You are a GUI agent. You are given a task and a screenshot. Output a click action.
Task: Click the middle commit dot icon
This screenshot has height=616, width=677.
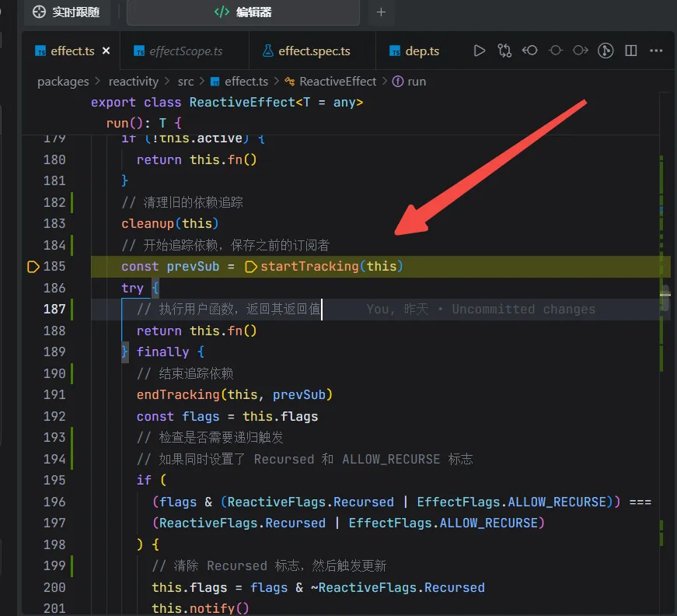555,51
